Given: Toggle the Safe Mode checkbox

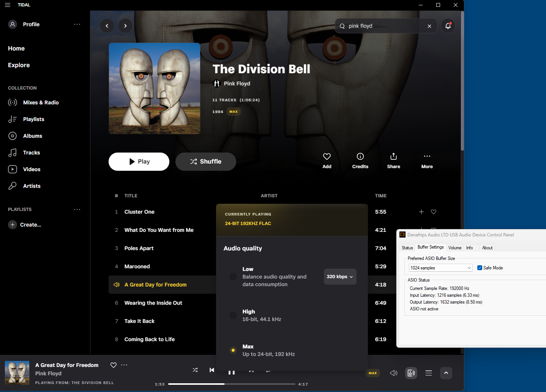Looking at the screenshot, I should coord(480,268).
